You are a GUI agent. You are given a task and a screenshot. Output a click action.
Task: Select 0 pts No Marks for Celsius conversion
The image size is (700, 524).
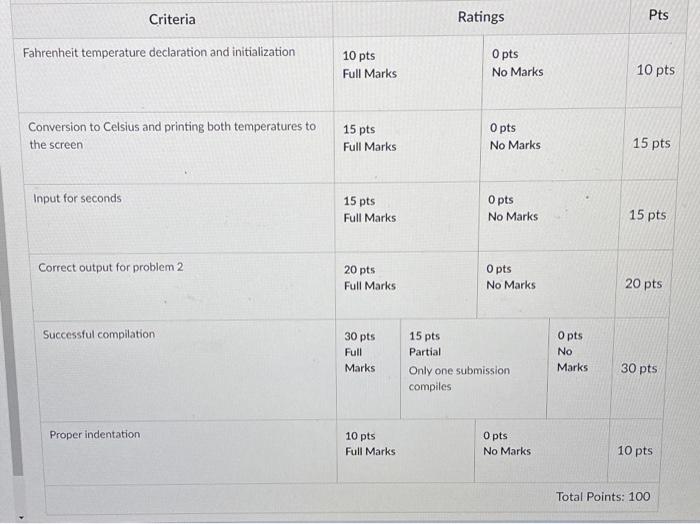(515, 136)
